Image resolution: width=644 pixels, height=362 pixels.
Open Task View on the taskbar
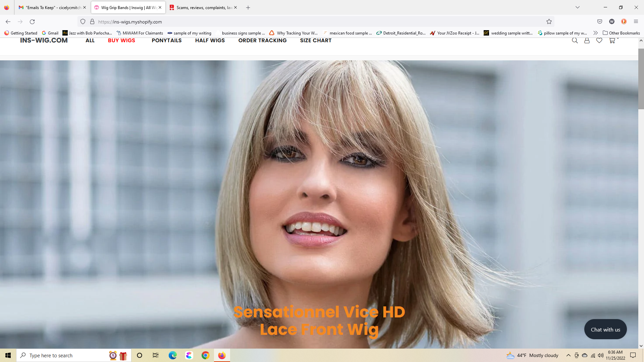(156, 355)
